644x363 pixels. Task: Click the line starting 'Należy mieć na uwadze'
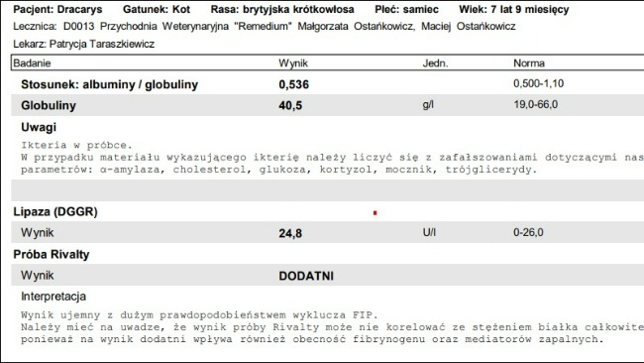coord(332,327)
